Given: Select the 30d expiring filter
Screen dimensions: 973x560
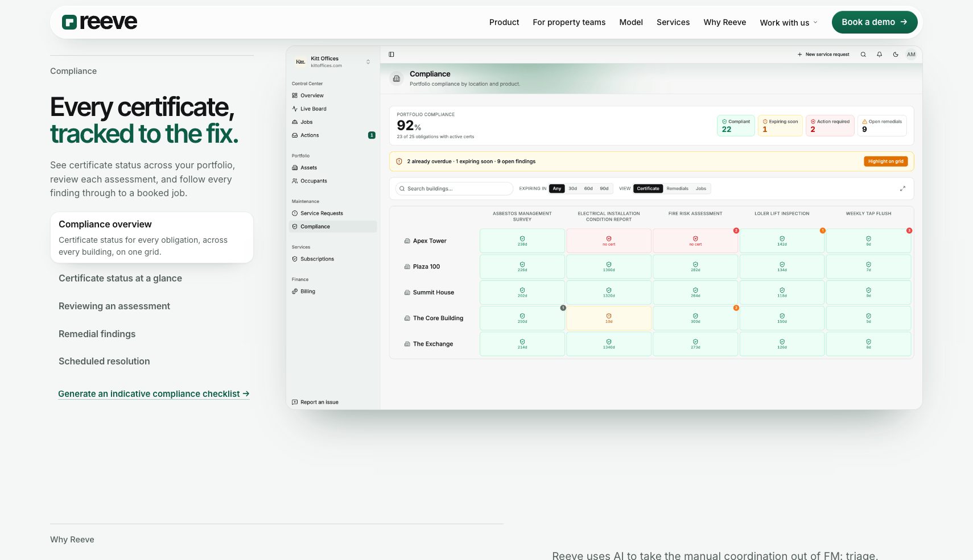Looking at the screenshot, I should (572, 189).
